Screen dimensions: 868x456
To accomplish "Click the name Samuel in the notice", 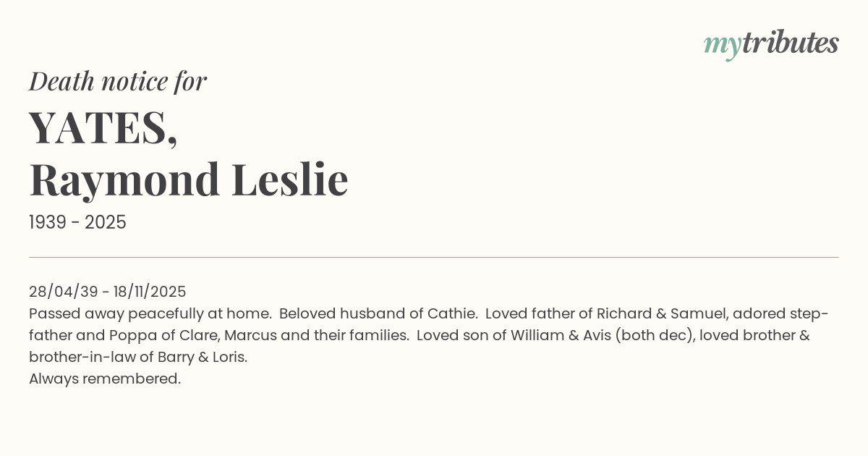I will [699, 313].
